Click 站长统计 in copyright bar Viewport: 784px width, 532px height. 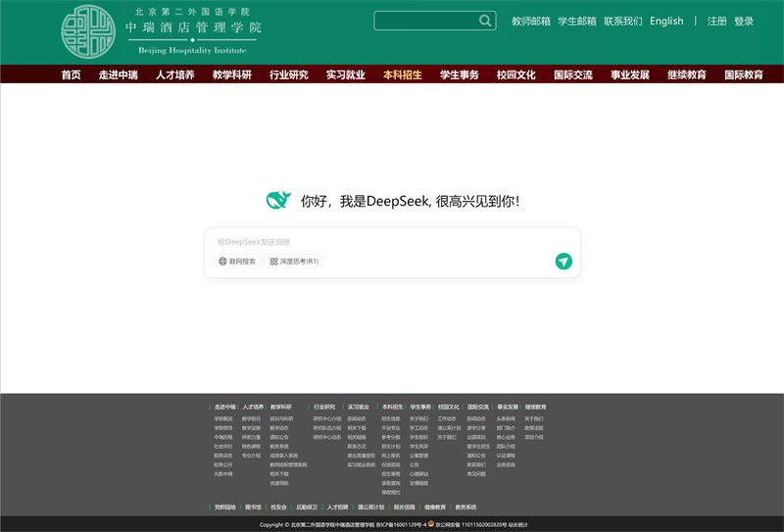(518, 524)
